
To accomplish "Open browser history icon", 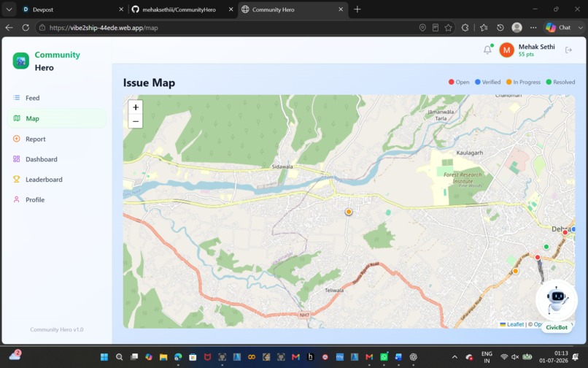I will 500,28.
